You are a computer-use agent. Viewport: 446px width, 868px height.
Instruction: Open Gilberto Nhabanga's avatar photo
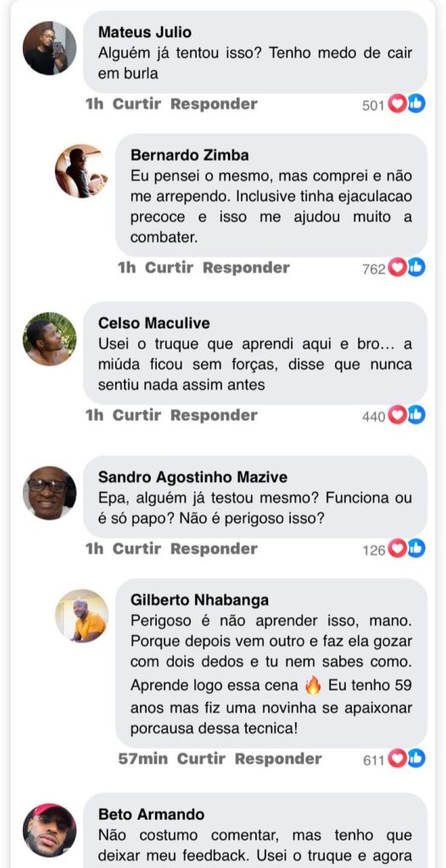pyautogui.click(x=81, y=615)
